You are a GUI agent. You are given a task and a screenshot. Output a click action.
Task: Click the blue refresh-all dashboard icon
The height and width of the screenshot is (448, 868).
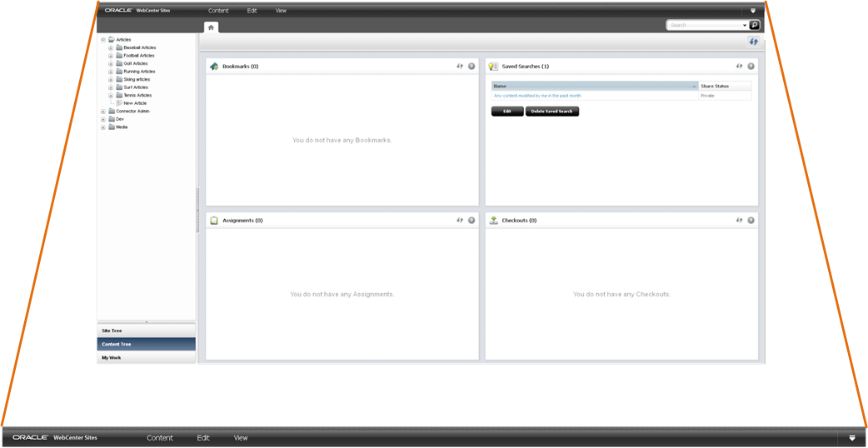[x=753, y=42]
